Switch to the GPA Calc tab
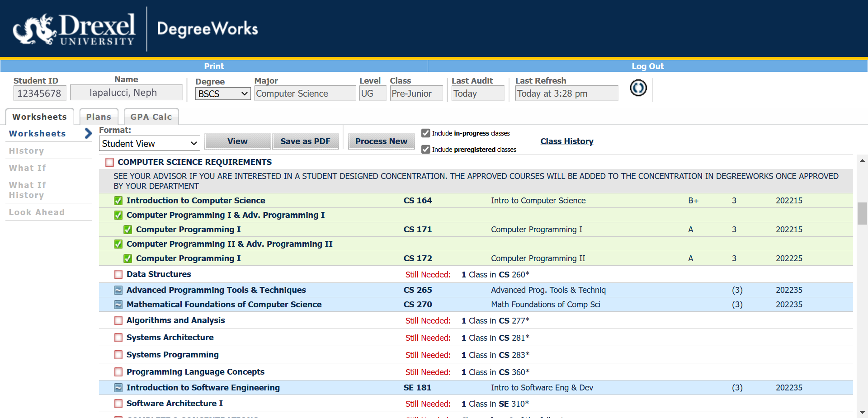Screen dimensions: 868x418 pyautogui.click(x=151, y=117)
